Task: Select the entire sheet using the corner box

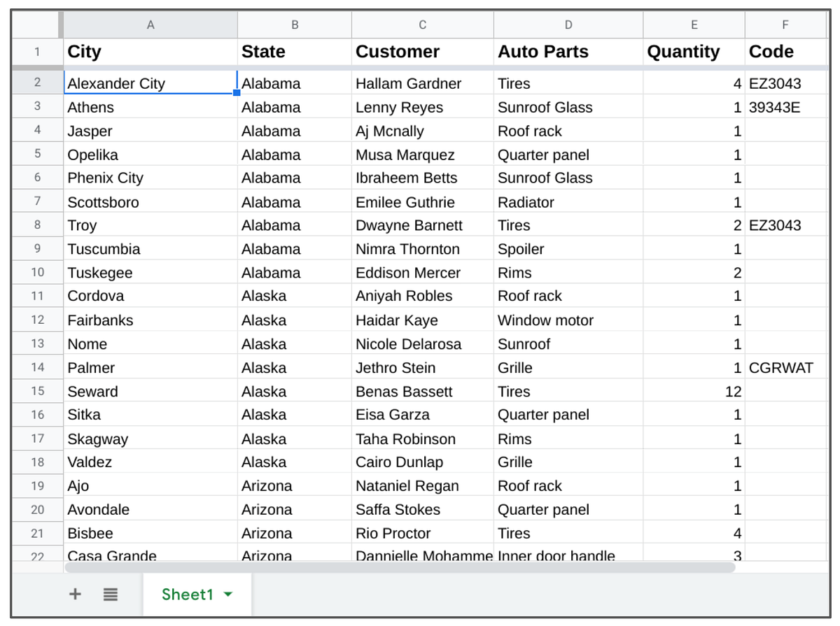Action: pyautogui.click(x=37, y=24)
